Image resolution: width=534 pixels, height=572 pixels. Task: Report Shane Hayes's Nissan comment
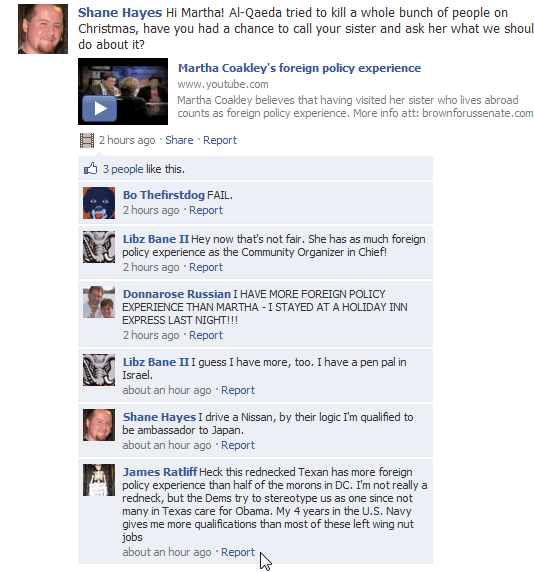[238, 445]
